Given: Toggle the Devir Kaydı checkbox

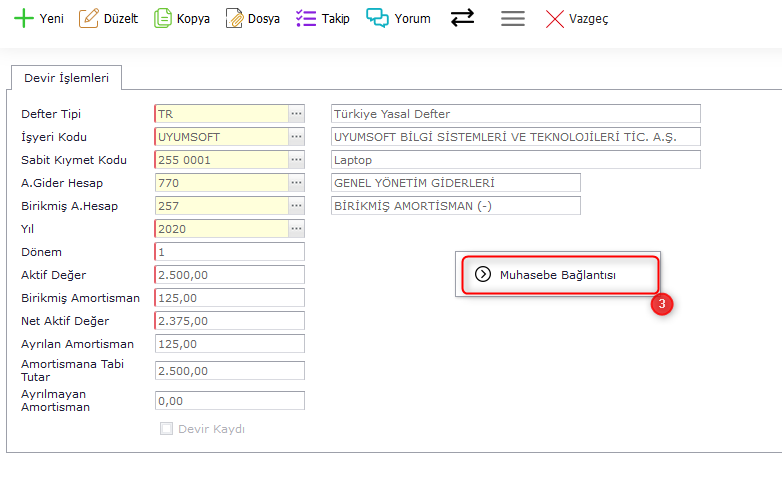Looking at the screenshot, I should (x=167, y=429).
